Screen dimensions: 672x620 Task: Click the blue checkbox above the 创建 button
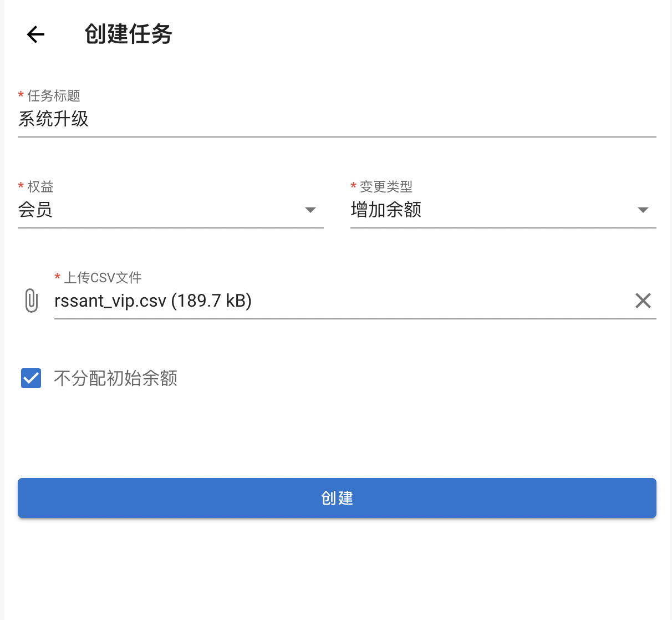pyautogui.click(x=30, y=378)
